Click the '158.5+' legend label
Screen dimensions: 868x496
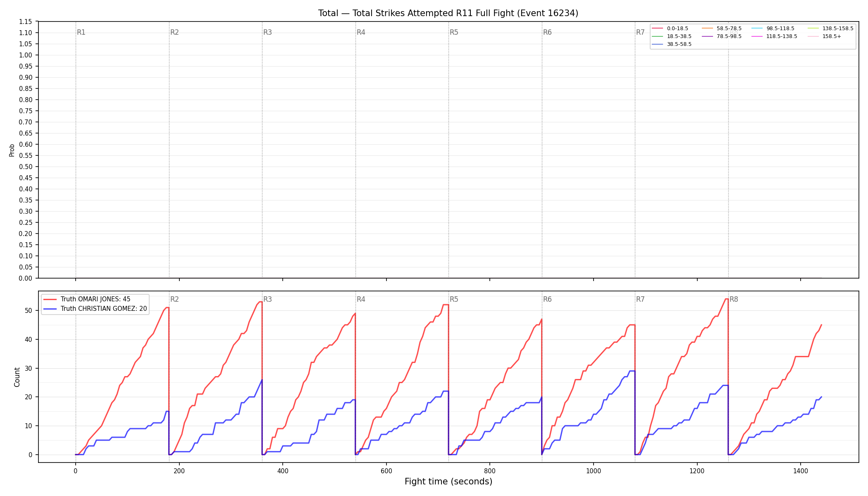coord(832,36)
